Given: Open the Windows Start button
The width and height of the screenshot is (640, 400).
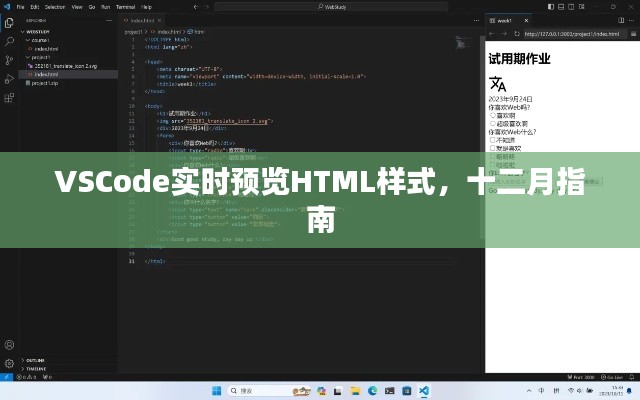Looking at the screenshot, I should tap(217, 391).
